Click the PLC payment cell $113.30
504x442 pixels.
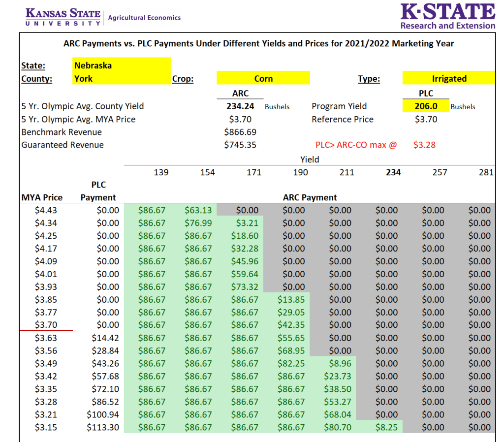(x=103, y=427)
